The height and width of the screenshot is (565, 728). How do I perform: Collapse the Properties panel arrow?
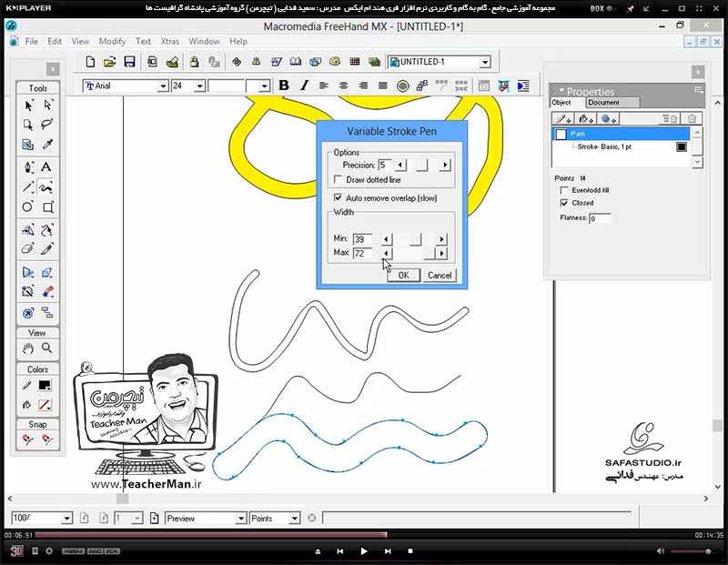pyautogui.click(x=561, y=90)
